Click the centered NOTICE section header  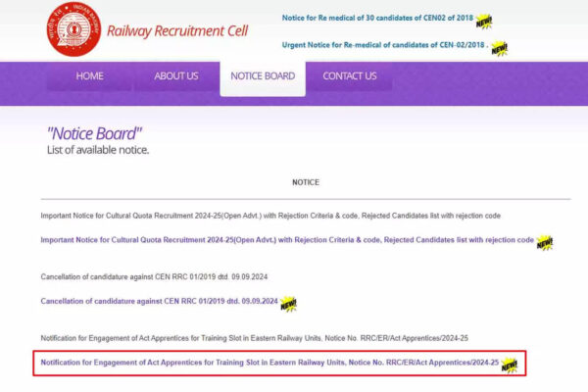click(x=305, y=182)
